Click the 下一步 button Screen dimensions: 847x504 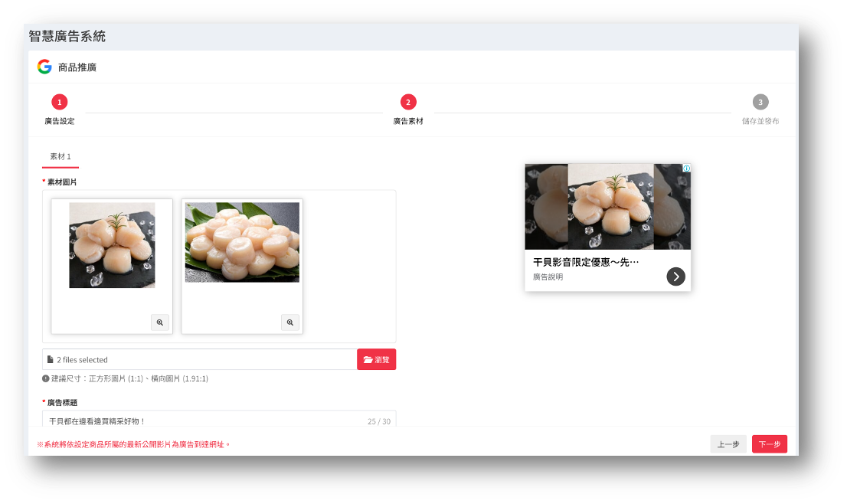pos(769,444)
